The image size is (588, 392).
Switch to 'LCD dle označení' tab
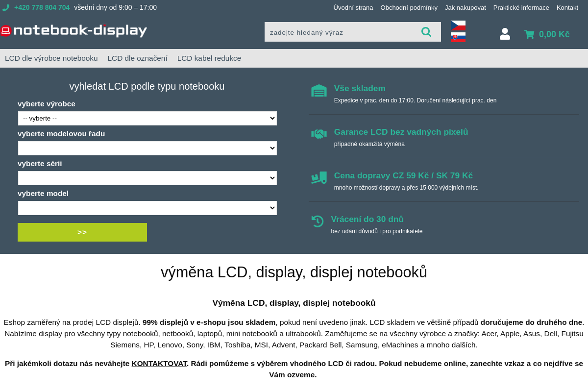tap(138, 58)
